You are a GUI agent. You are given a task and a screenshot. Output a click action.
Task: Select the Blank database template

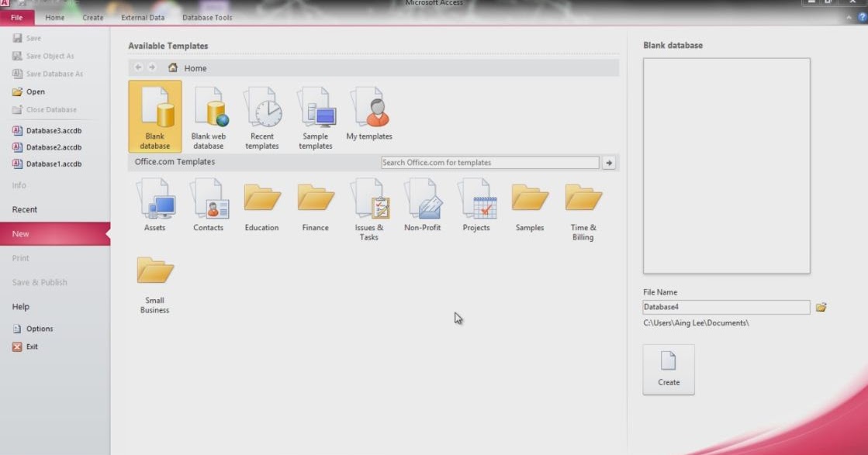tap(154, 115)
